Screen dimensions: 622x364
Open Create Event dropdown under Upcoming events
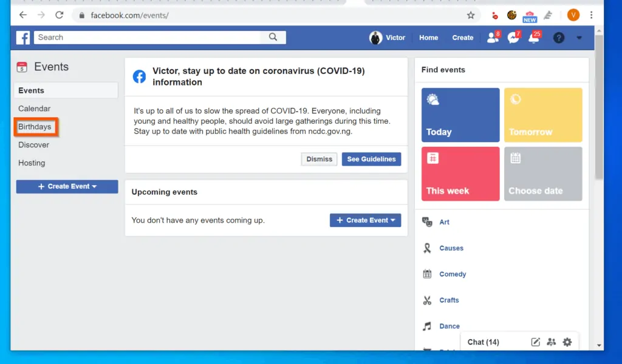click(x=365, y=220)
